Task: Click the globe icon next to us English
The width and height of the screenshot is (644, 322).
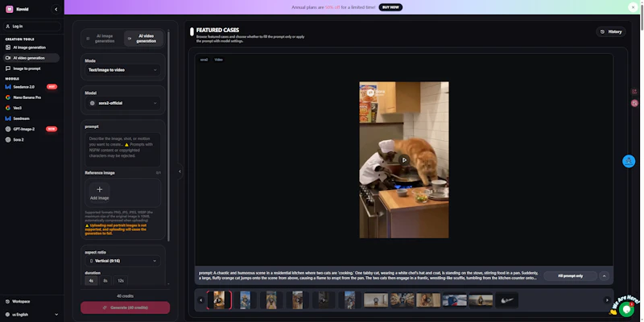Action: click(8, 315)
